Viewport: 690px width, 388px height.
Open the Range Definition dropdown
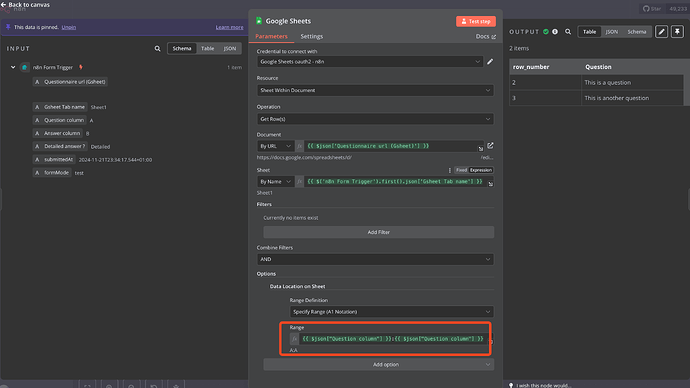tap(392, 312)
